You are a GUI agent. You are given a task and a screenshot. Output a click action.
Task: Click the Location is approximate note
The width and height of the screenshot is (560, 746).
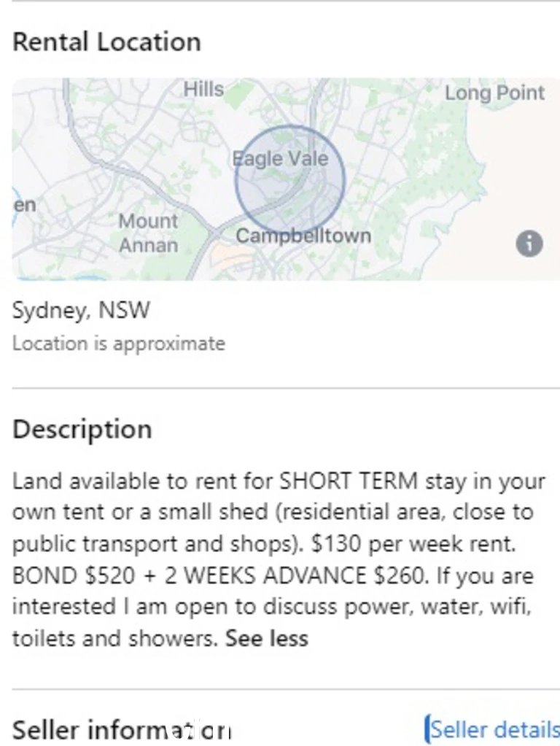pyautogui.click(x=118, y=343)
